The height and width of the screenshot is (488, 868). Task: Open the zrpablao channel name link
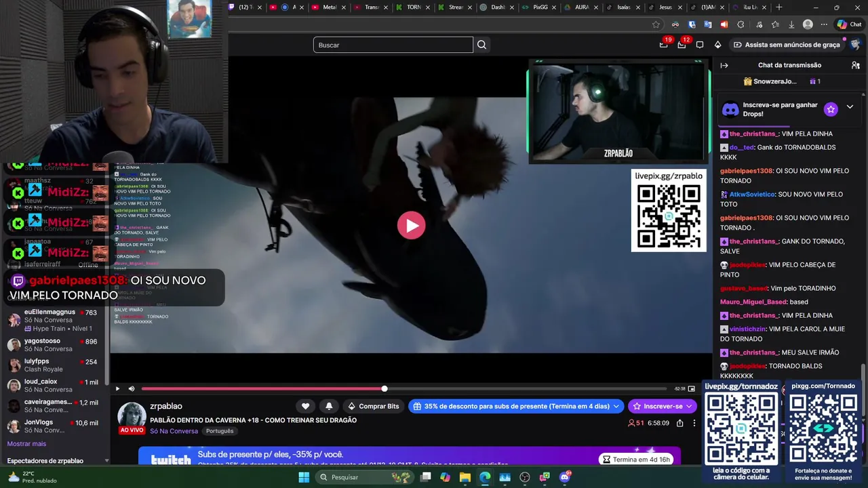pos(166,406)
